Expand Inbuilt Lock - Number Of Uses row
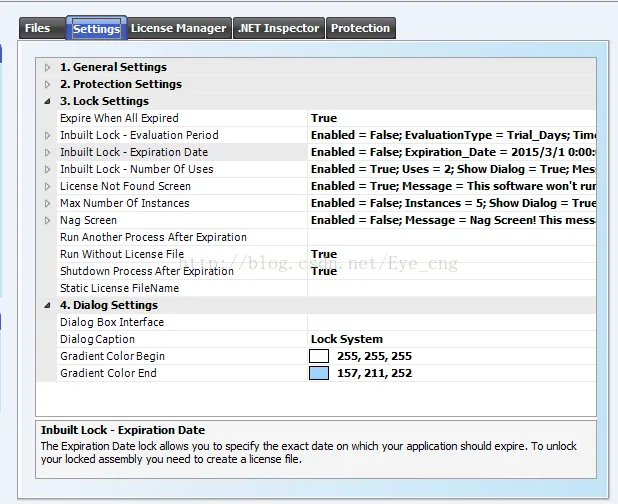618x504 pixels. click(47, 169)
